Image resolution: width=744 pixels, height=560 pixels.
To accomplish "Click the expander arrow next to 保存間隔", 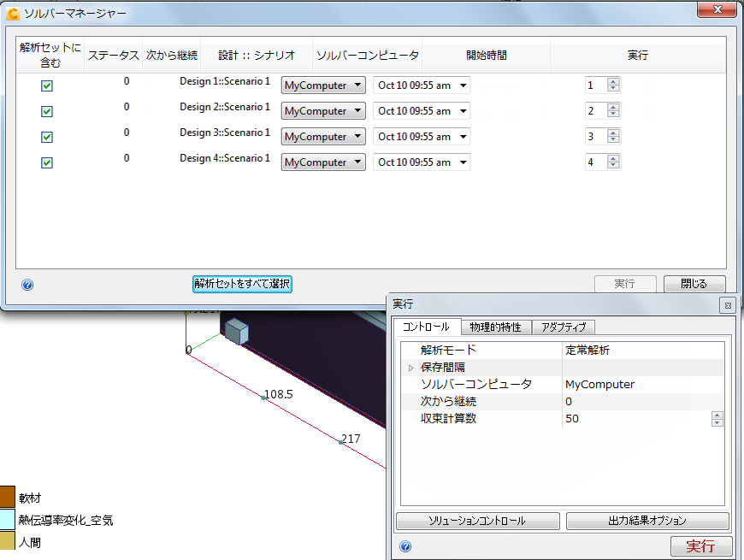I will point(409,367).
